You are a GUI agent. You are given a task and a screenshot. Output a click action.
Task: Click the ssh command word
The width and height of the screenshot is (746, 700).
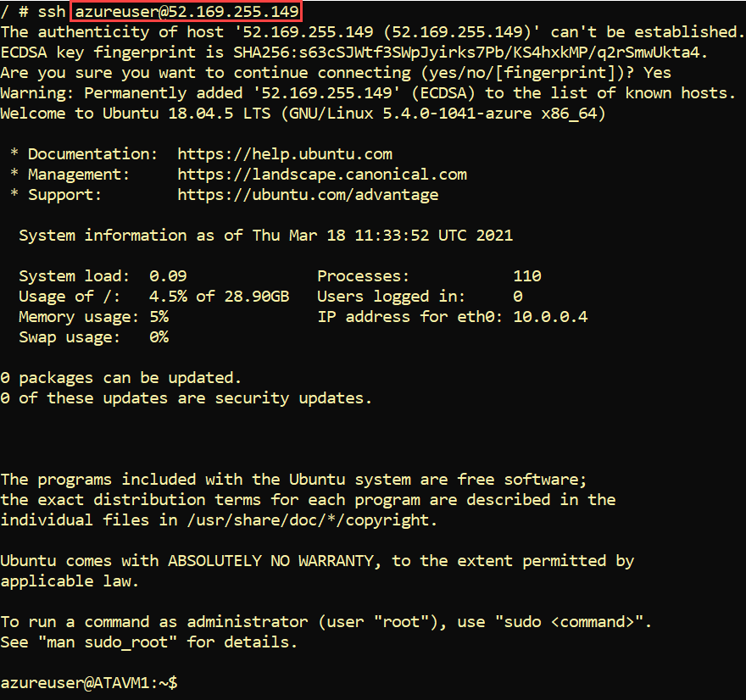point(52,11)
